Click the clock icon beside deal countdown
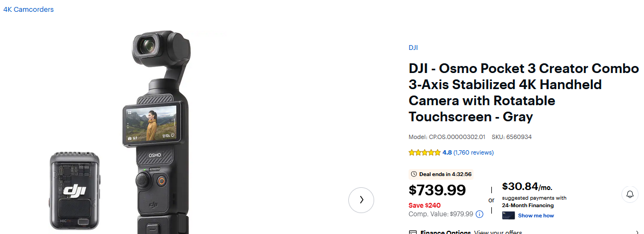644x234 pixels. coord(413,174)
